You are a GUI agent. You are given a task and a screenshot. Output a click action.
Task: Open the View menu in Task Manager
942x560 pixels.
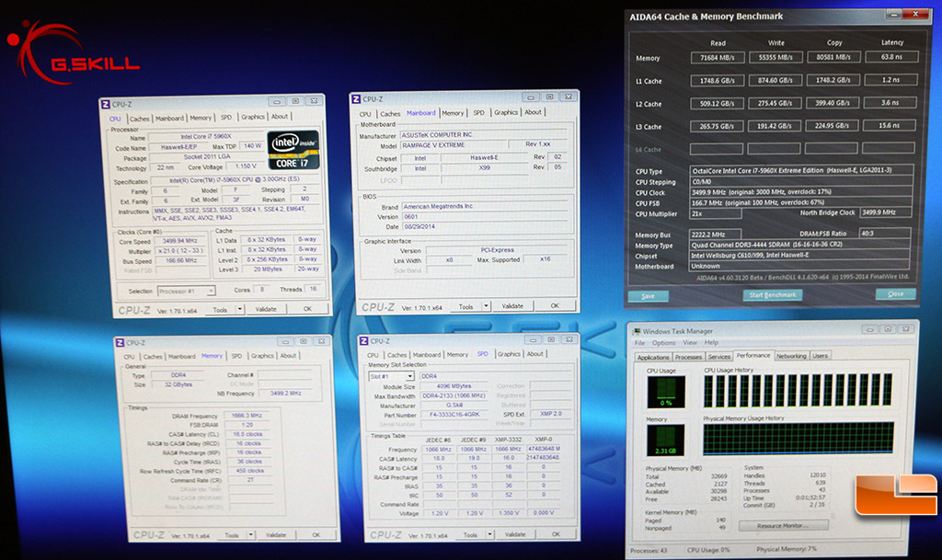coord(690,343)
